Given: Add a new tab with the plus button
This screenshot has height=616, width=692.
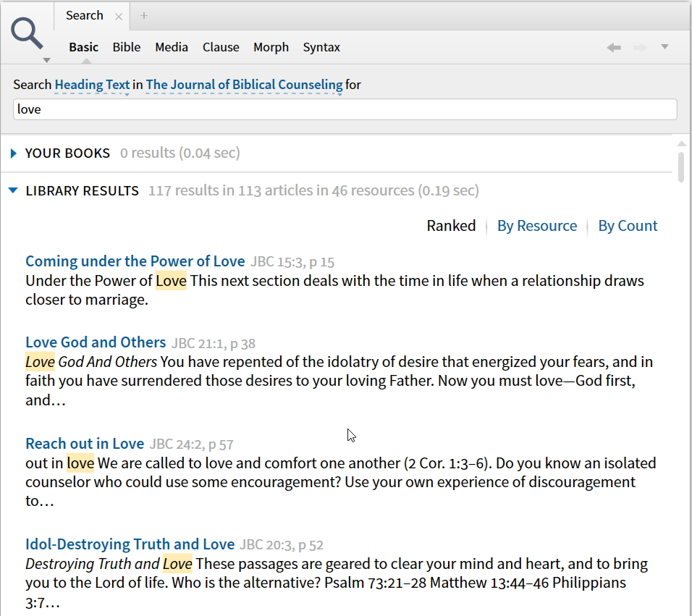Looking at the screenshot, I should [x=143, y=16].
